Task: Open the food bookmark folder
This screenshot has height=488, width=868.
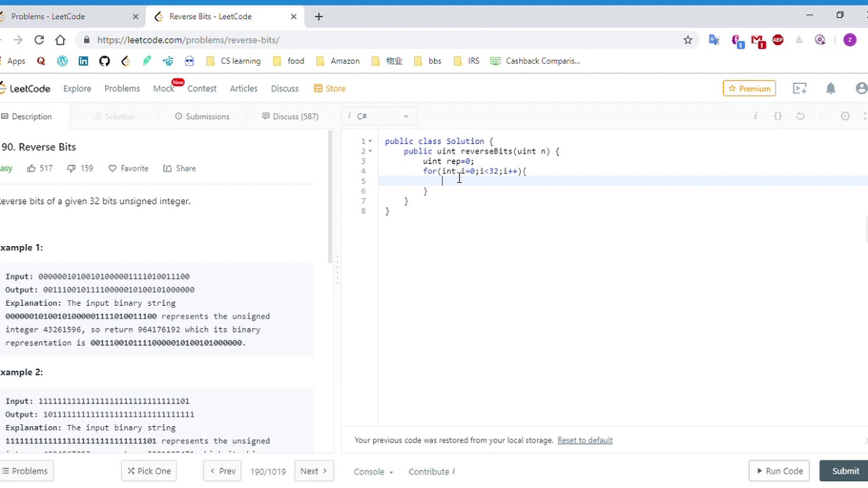Action: pos(288,61)
